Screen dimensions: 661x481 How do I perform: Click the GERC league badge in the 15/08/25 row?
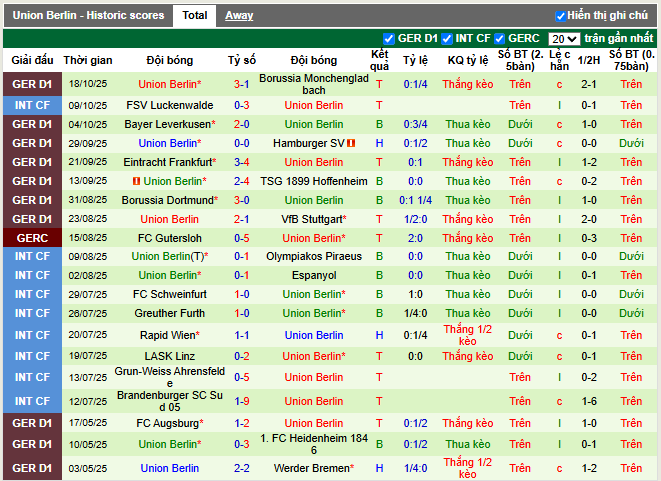pos(31,238)
